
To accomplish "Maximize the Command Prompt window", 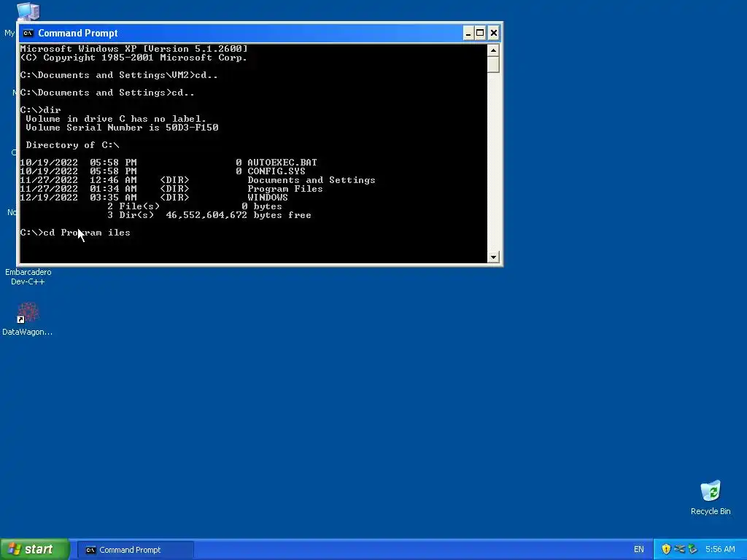I will [480, 33].
